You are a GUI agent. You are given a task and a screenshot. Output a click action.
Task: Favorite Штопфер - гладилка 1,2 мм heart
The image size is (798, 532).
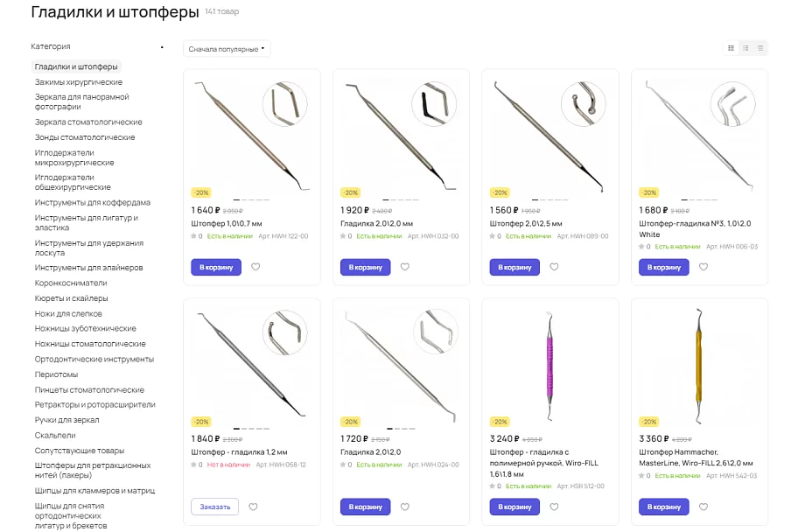[253, 507]
